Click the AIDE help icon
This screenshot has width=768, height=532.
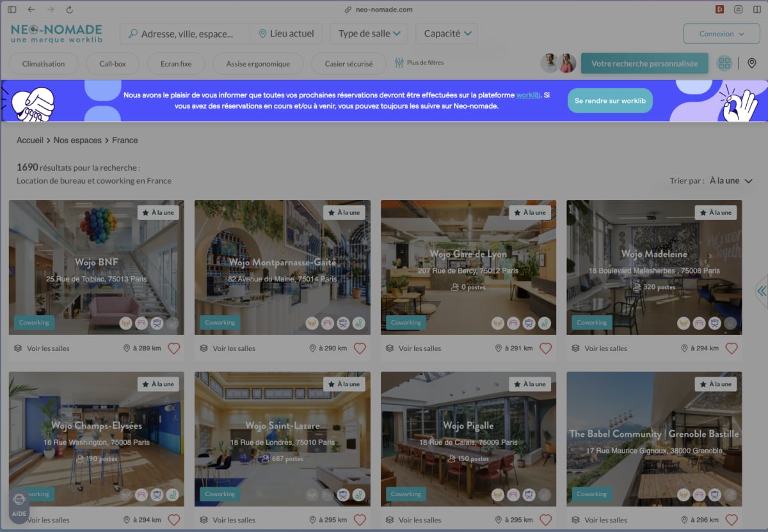tap(19, 506)
